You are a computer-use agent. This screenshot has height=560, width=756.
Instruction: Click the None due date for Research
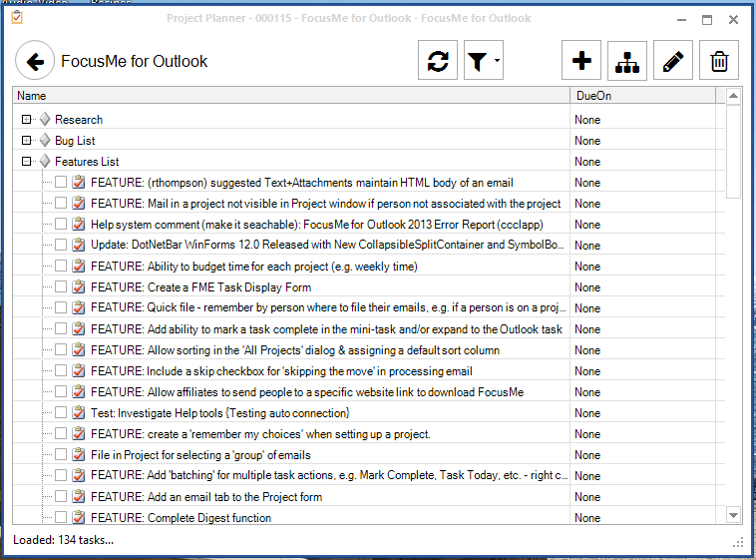click(587, 119)
